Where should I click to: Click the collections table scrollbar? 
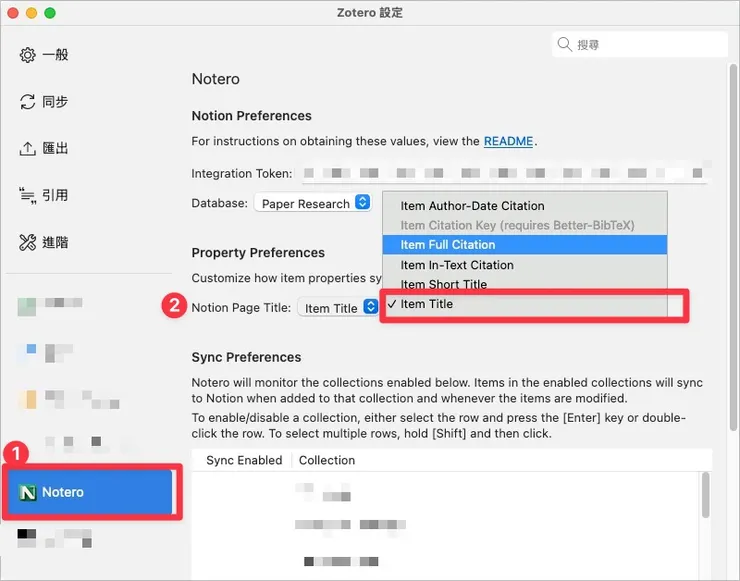[705, 495]
